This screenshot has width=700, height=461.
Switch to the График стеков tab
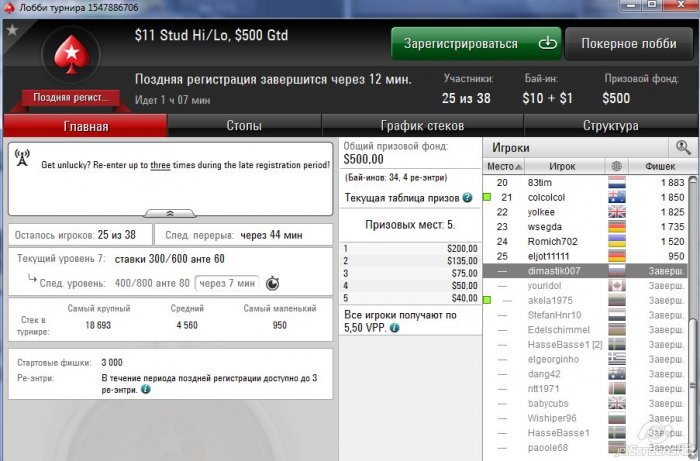coord(422,125)
